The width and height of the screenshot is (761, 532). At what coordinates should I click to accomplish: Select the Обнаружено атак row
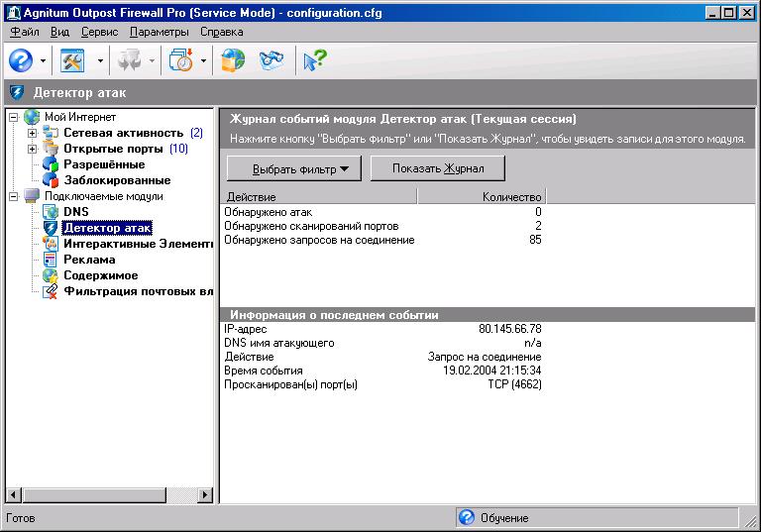point(382,212)
